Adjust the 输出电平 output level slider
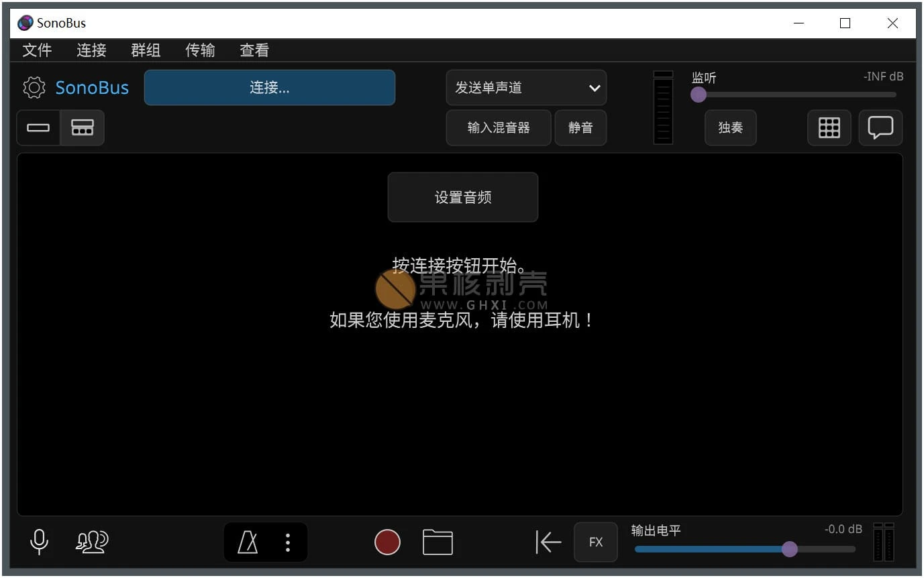This screenshot has height=578, width=924. 745,549
